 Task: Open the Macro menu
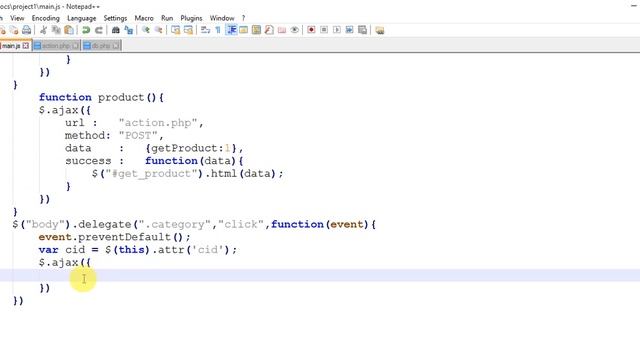coord(144,18)
